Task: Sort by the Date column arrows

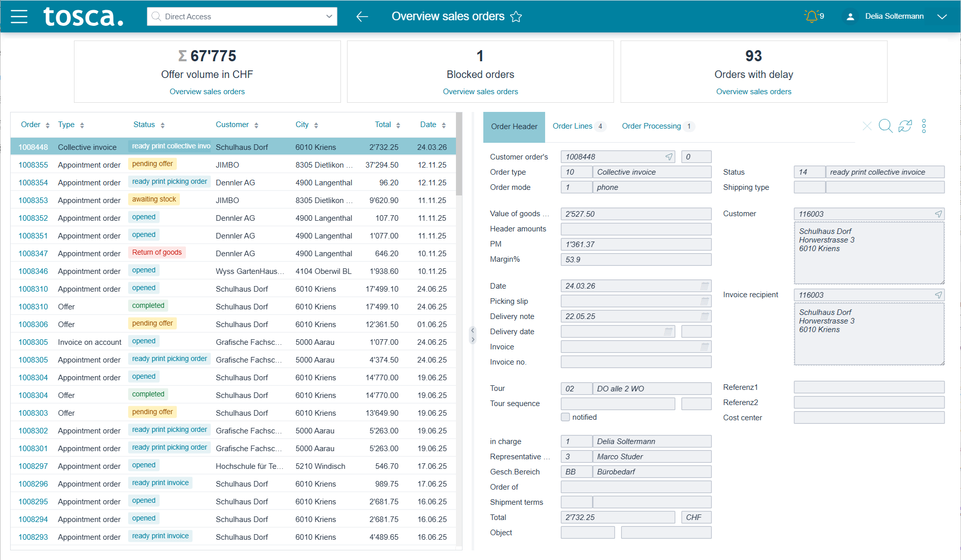Action: point(444,125)
